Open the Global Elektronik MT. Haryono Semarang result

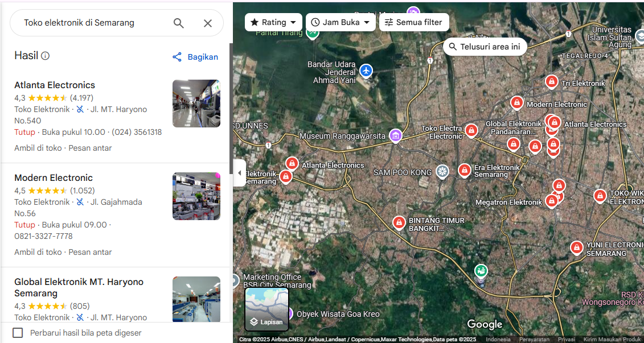pyautogui.click(x=79, y=288)
